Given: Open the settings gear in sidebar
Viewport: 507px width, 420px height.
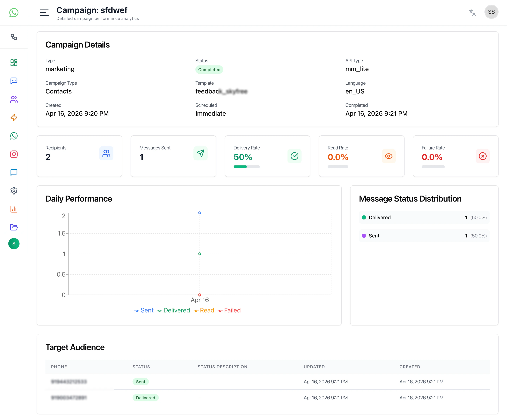Looking at the screenshot, I should tap(14, 191).
